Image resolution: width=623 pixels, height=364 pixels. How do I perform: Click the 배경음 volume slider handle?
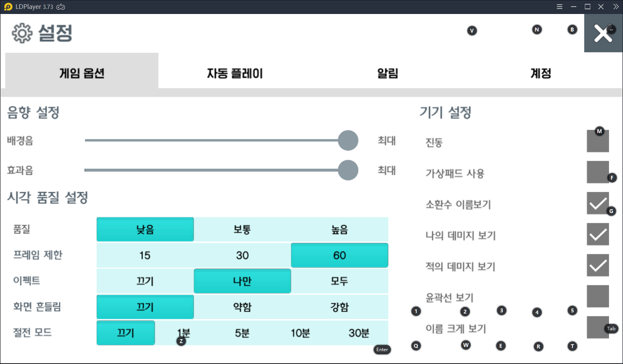[x=347, y=140]
